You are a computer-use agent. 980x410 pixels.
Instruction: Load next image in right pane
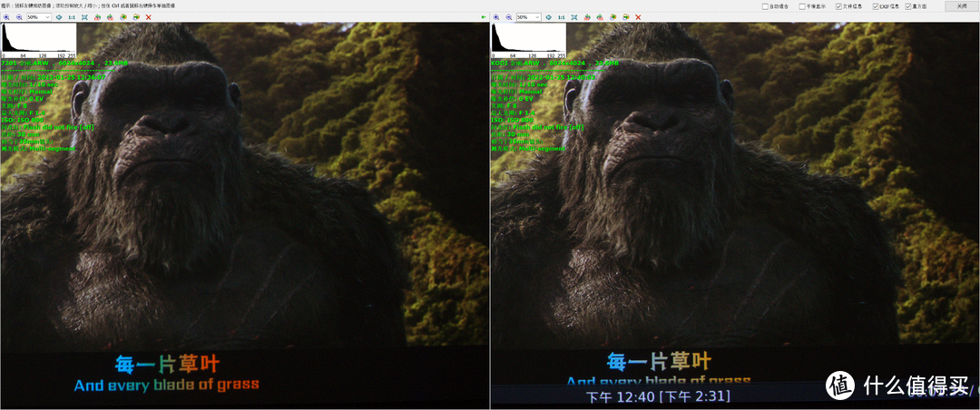pyautogui.click(x=625, y=17)
